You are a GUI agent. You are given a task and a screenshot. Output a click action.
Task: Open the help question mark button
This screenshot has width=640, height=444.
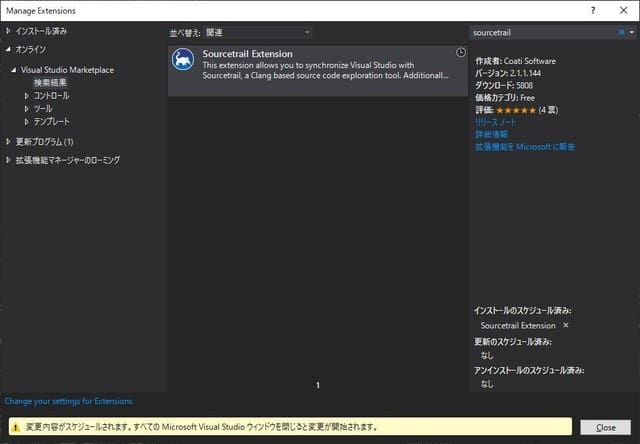[x=594, y=10]
